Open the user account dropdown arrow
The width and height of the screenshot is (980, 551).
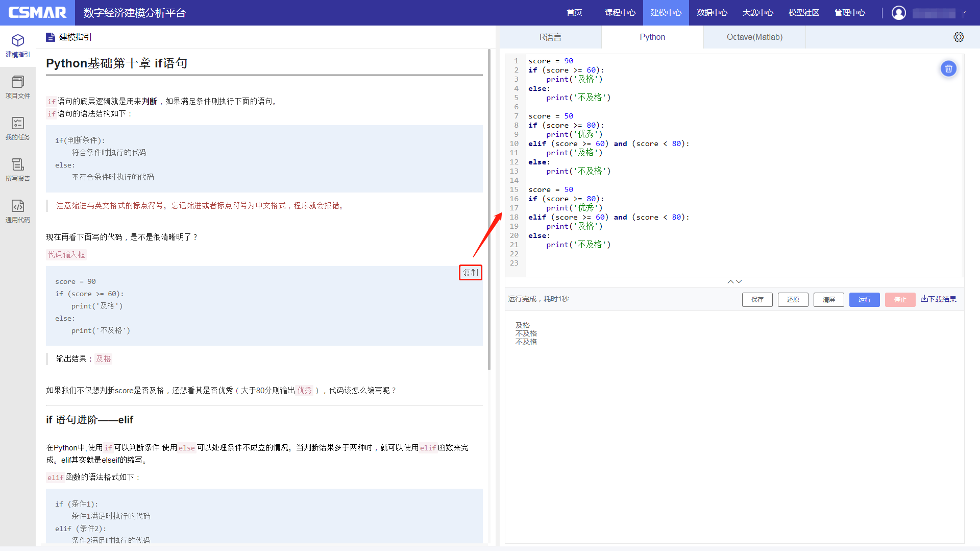(964, 13)
